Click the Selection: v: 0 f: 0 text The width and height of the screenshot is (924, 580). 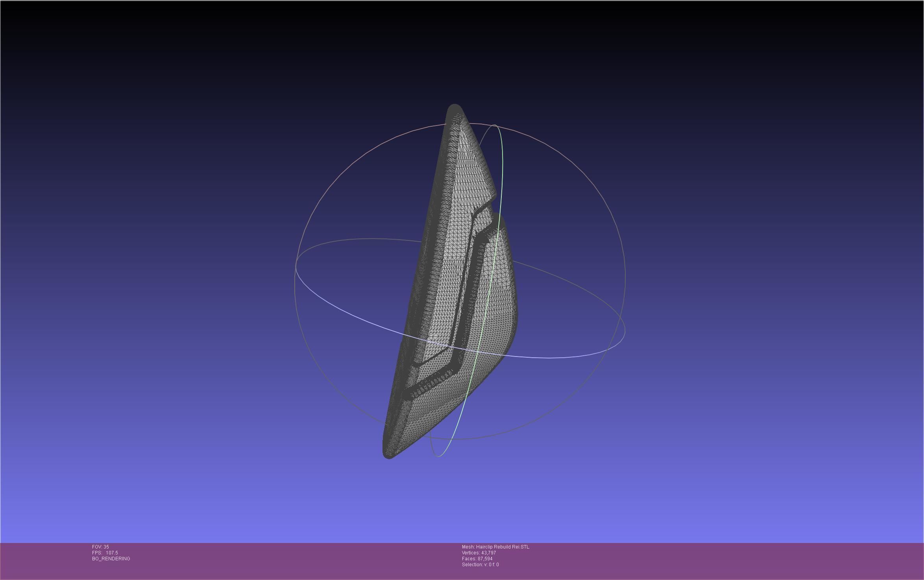point(480,565)
